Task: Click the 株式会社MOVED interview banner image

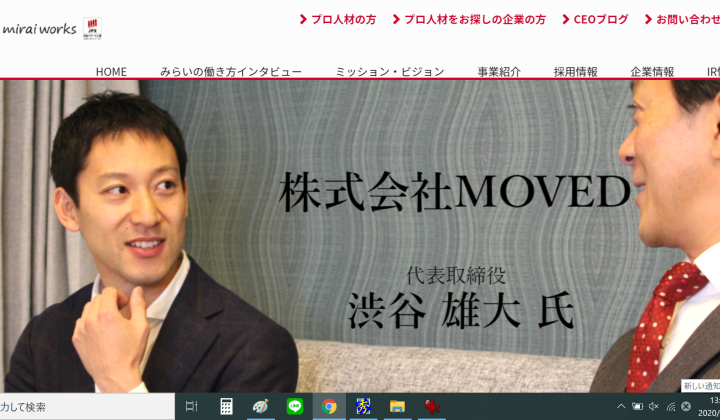Action: click(x=360, y=236)
